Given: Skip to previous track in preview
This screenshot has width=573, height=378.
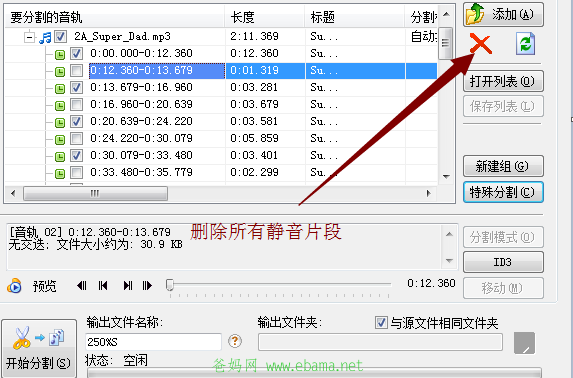Looking at the screenshot, I should pyautogui.click(x=103, y=286).
